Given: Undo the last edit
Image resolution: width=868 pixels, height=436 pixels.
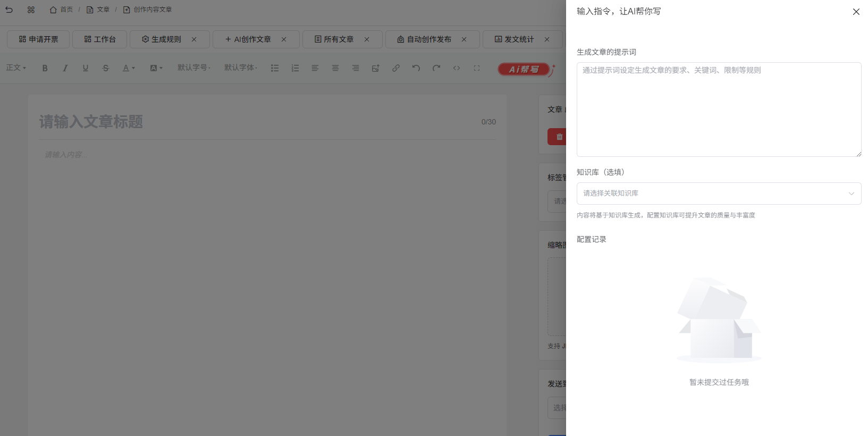Looking at the screenshot, I should tap(416, 68).
